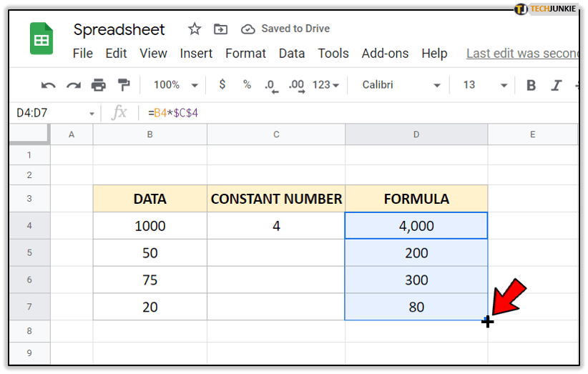Star the Spreadsheet document
Image resolution: width=588 pixels, height=374 pixels.
pos(195,29)
